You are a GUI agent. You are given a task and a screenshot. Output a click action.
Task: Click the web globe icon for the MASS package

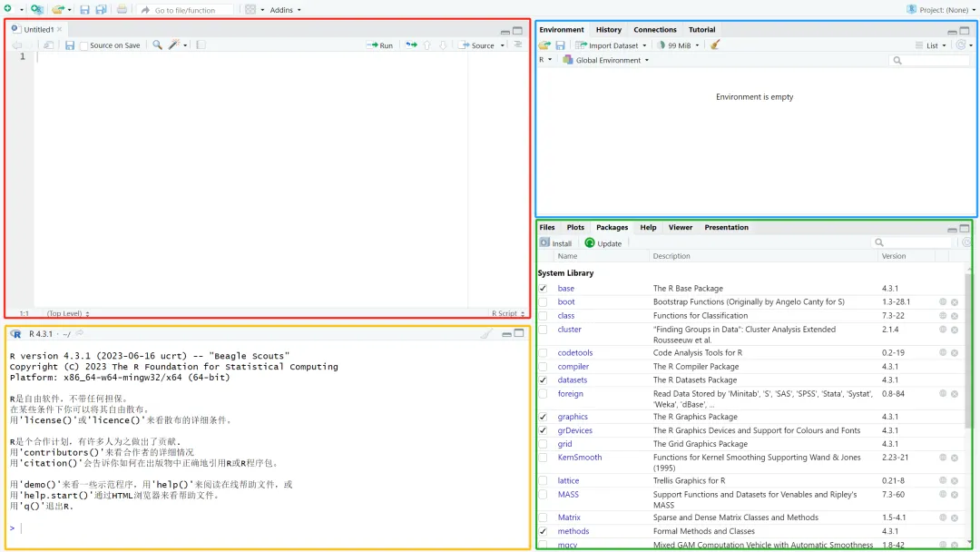tap(943, 495)
